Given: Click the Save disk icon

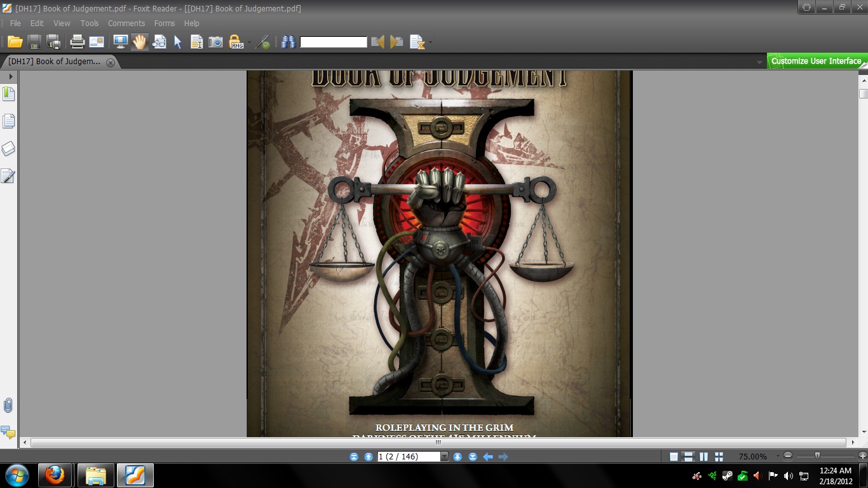Looking at the screenshot, I should pyautogui.click(x=34, y=42).
